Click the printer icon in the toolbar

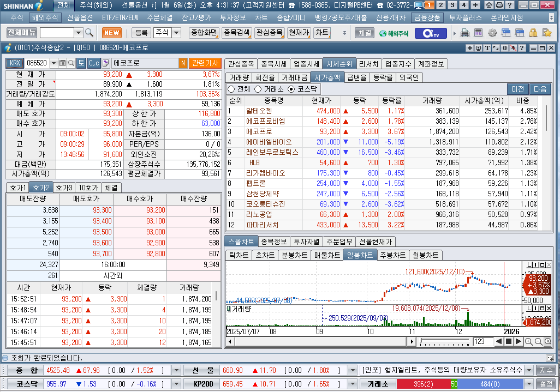464,33
